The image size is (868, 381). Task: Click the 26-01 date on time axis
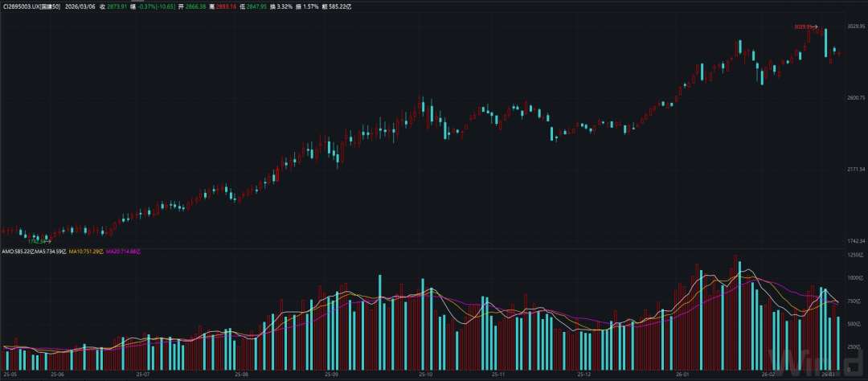pyautogui.click(x=683, y=374)
